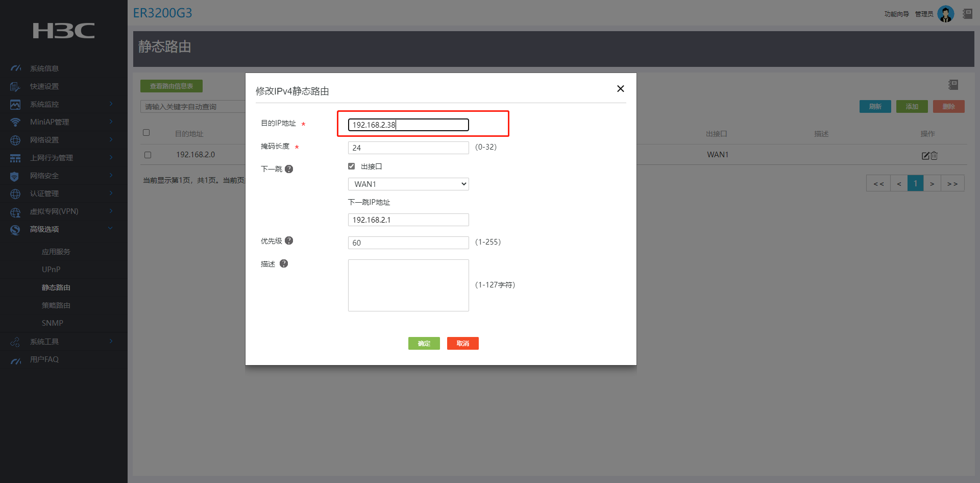
Task: Go to last page with >> button
Action: 952,183
